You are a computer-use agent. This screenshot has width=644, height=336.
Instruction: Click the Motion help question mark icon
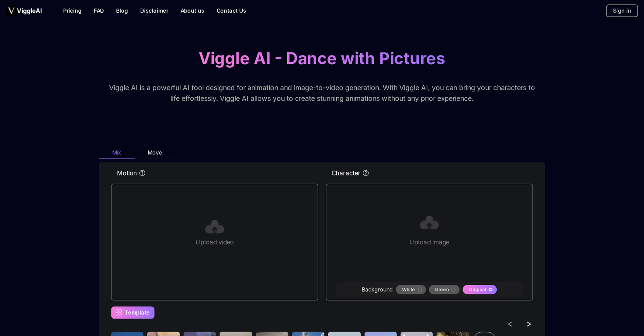[142, 173]
